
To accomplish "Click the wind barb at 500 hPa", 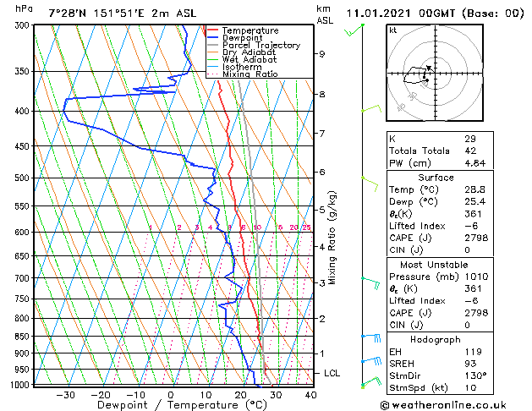I will pos(370,184).
